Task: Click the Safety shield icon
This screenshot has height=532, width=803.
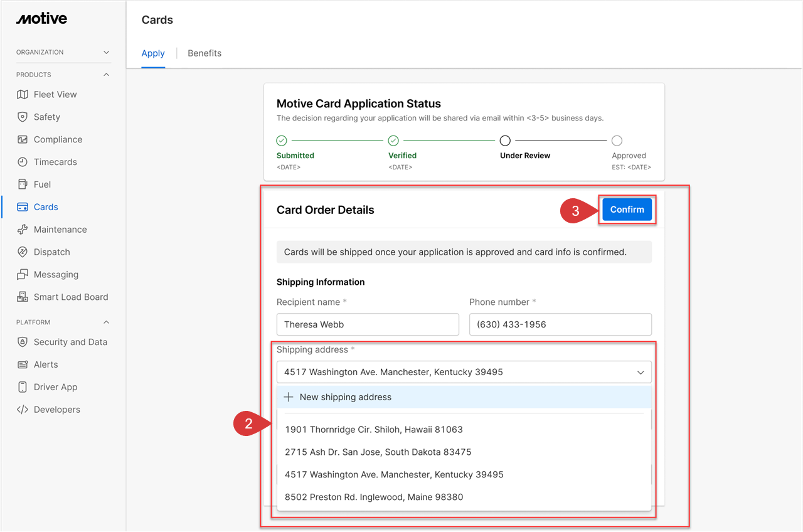Action: 23,117
